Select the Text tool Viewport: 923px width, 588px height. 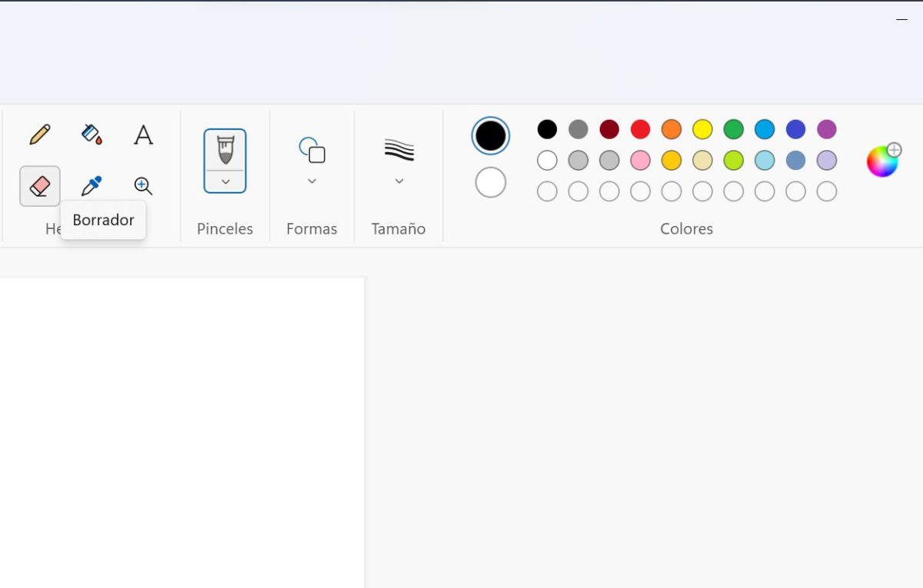tap(143, 135)
